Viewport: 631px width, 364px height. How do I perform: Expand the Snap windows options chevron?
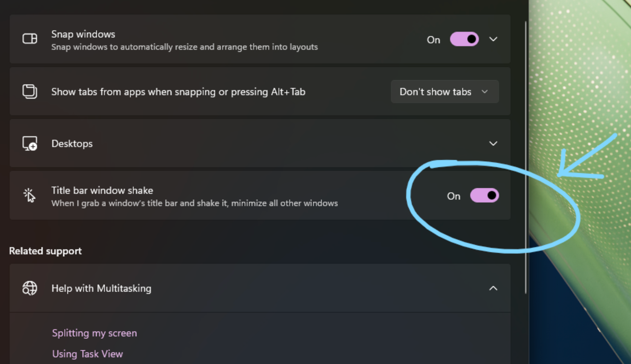point(493,39)
